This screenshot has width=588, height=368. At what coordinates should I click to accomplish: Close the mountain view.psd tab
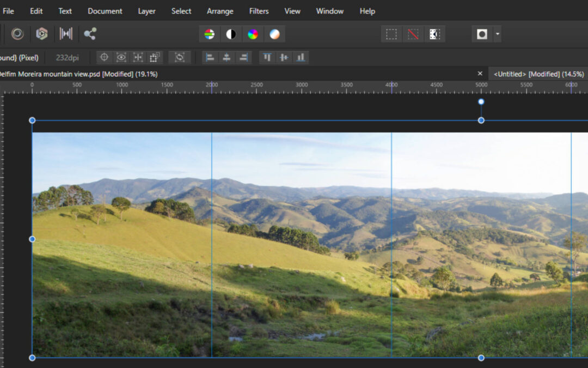[480, 74]
